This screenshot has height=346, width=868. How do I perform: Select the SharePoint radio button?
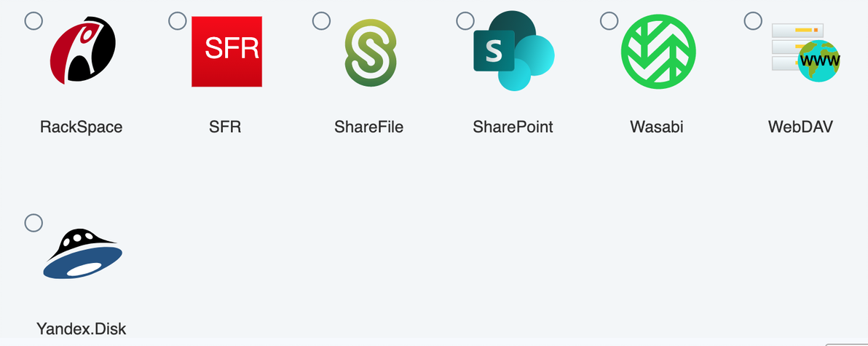pyautogui.click(x=465, y=21)
